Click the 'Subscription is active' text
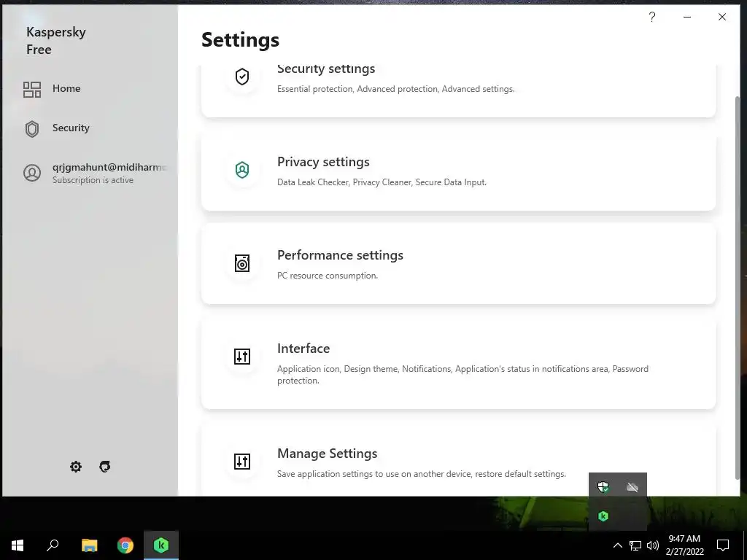This screenshot has width=747, height=560. 93,180
